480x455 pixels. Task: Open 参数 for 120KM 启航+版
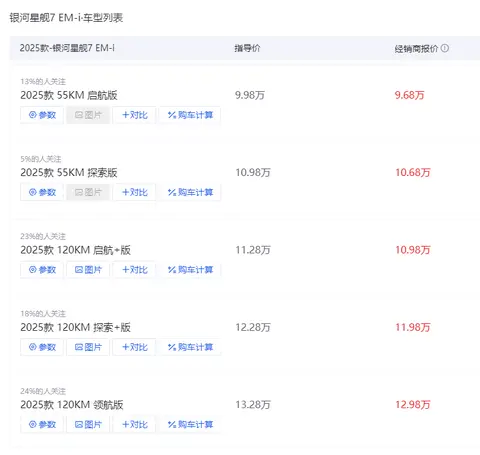pos(42,270)
